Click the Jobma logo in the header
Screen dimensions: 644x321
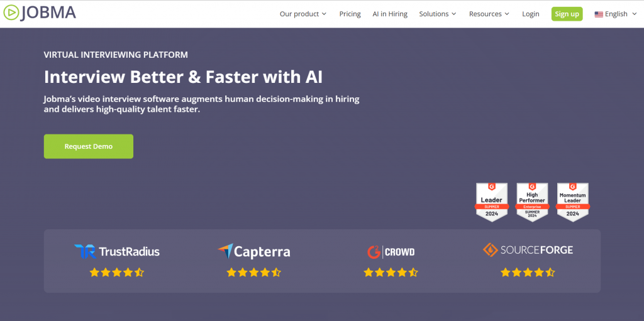[40, 13]
